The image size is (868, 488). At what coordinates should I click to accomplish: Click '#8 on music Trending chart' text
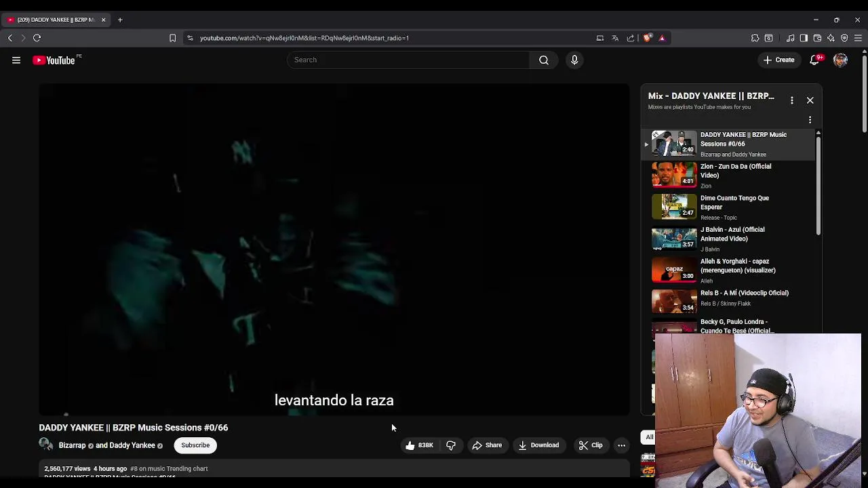click(169, 468)
